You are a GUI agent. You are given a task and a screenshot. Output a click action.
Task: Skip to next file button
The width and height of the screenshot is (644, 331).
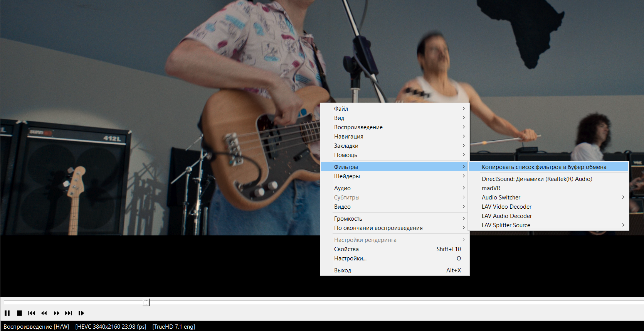coord(69,313)
